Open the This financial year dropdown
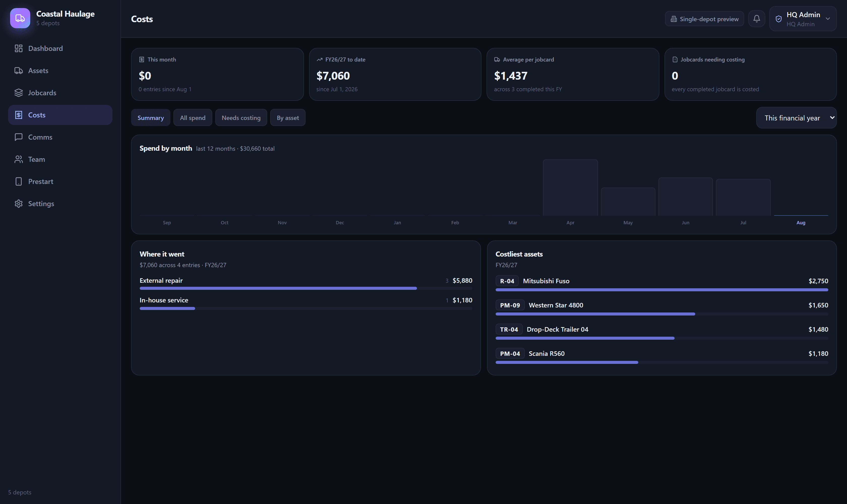The image size is (847, 504). click(x=796, y=118)
